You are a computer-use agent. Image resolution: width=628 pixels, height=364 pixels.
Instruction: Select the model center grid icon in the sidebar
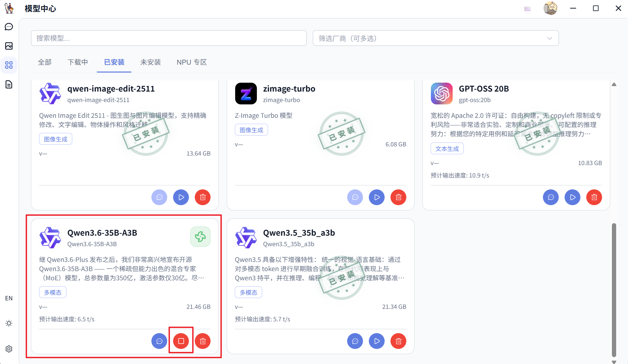(9, 65)
